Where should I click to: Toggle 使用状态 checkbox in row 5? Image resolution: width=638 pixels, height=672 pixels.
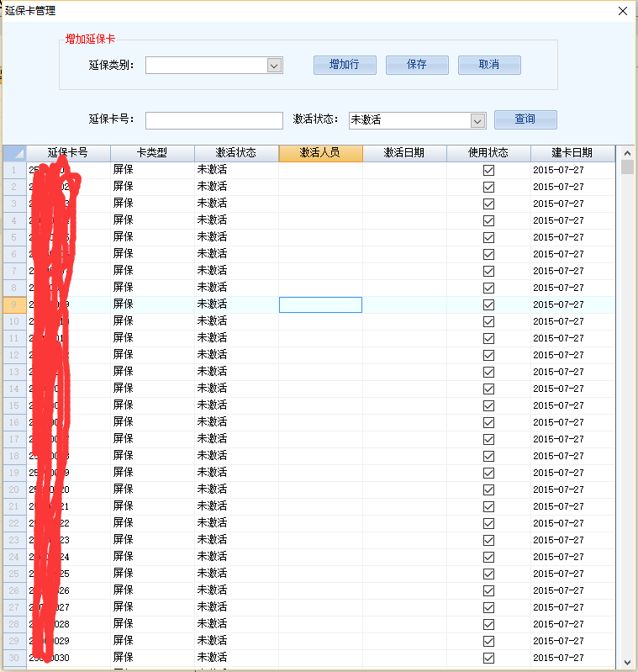(488, 237)
